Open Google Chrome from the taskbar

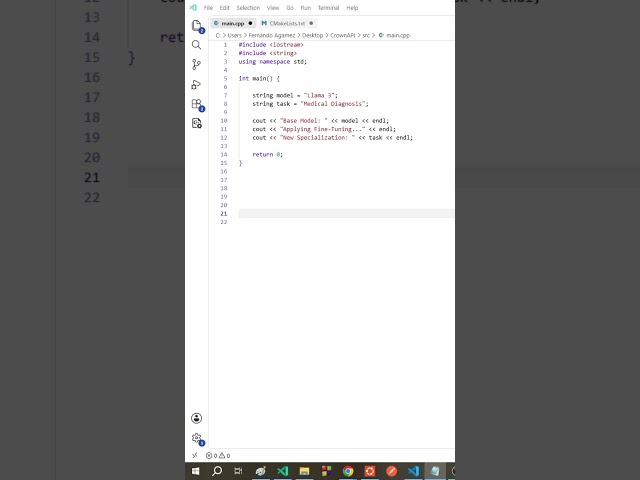pos(348,471)
